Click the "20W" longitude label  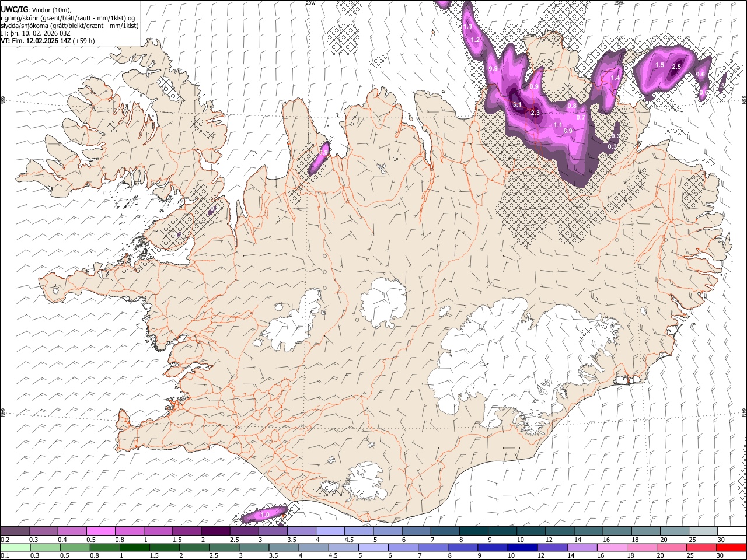310,3
